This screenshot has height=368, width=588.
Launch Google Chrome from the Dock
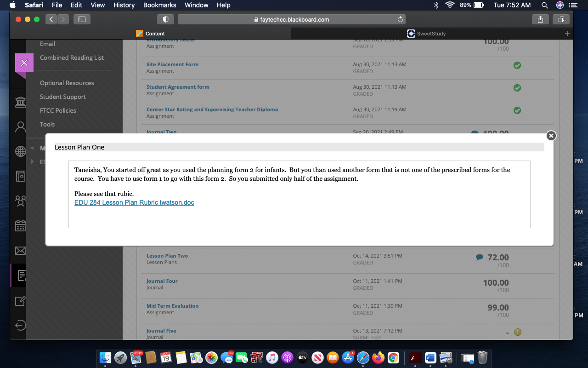pos(393,357)
